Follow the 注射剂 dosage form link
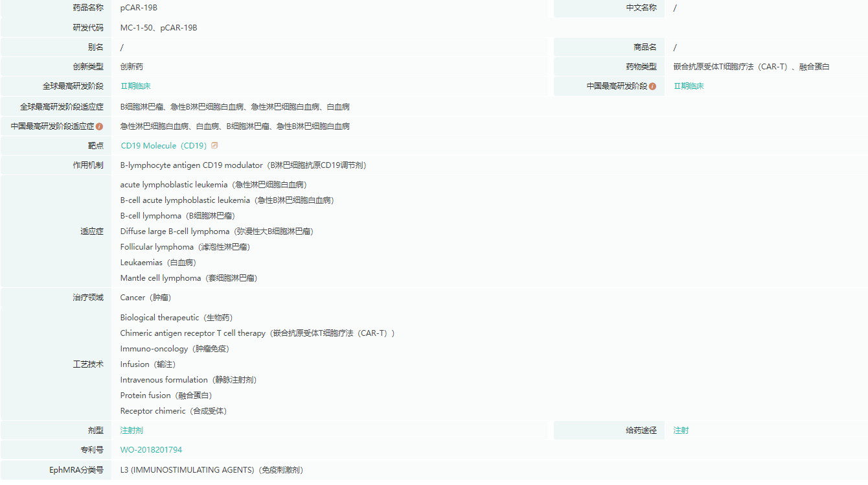Screen dimensions: 868x485 131,431
